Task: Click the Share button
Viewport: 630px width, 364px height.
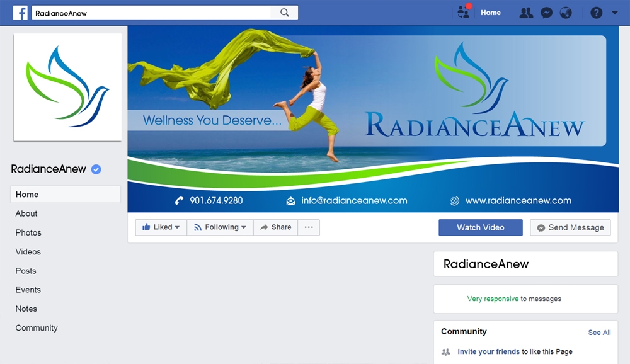Action: 276,227
